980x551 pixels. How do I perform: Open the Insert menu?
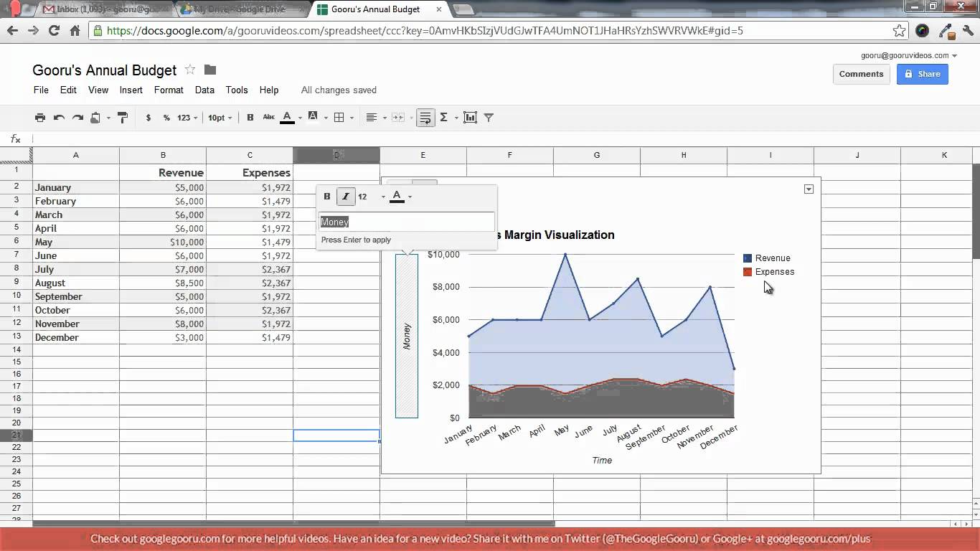coord(131,90)
